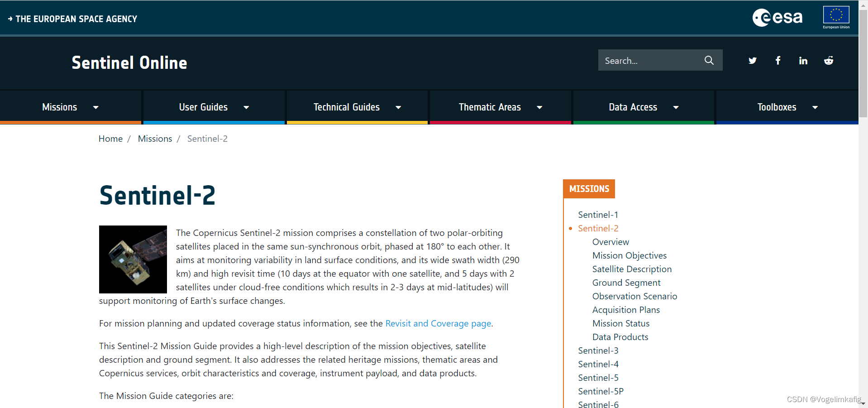This screenshot has width=868, height=408.
Task: Go to Home in breadcrumb
Action: click(110, 139)
